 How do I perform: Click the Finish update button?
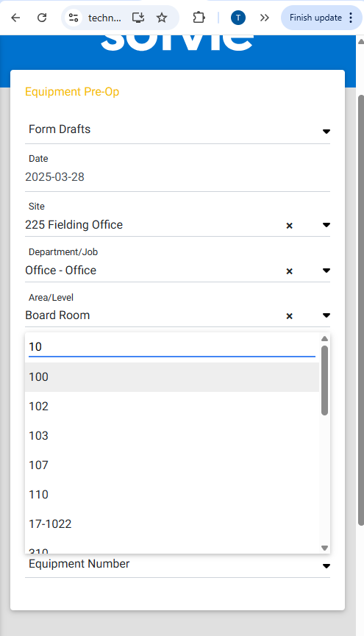(321, 18)
